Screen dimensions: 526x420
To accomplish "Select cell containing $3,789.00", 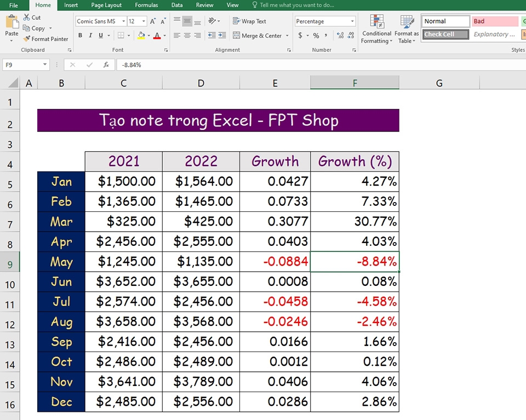I will coord(201,382).
